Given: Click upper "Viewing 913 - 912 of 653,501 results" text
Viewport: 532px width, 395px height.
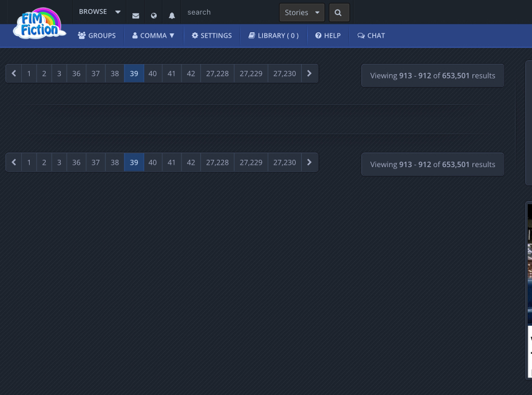Looking at the screenshot, I should pos(432,75).
